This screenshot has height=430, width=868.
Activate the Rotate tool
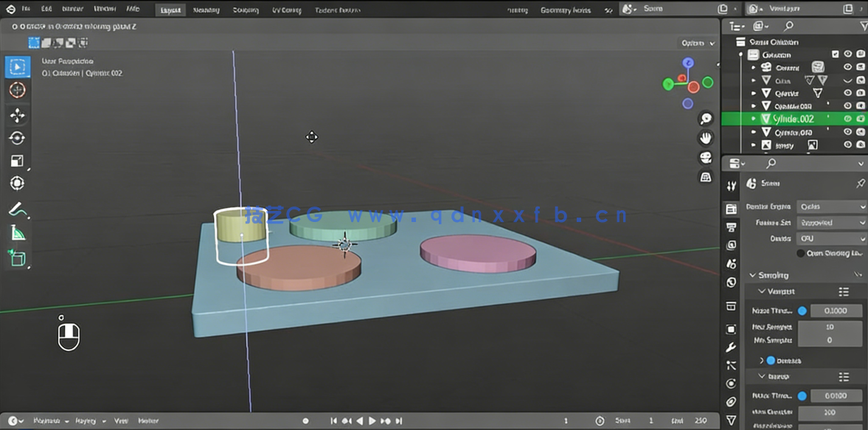point(16,138)
